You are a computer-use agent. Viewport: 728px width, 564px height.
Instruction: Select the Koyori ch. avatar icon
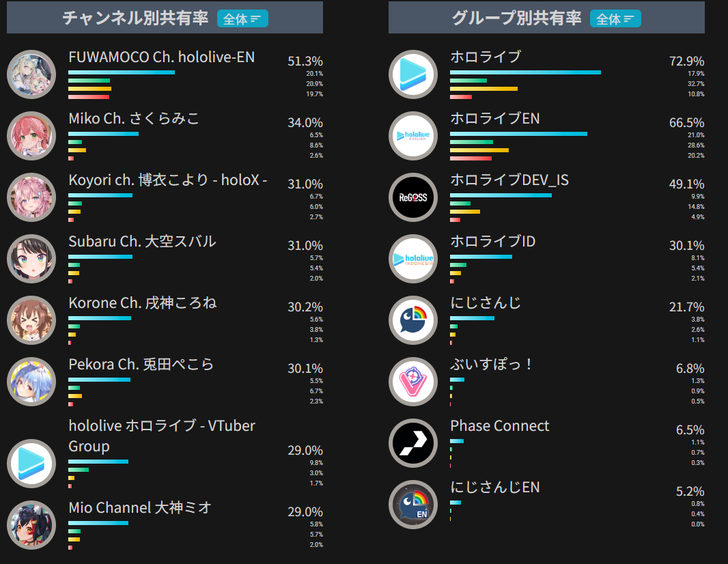[31, 197]
